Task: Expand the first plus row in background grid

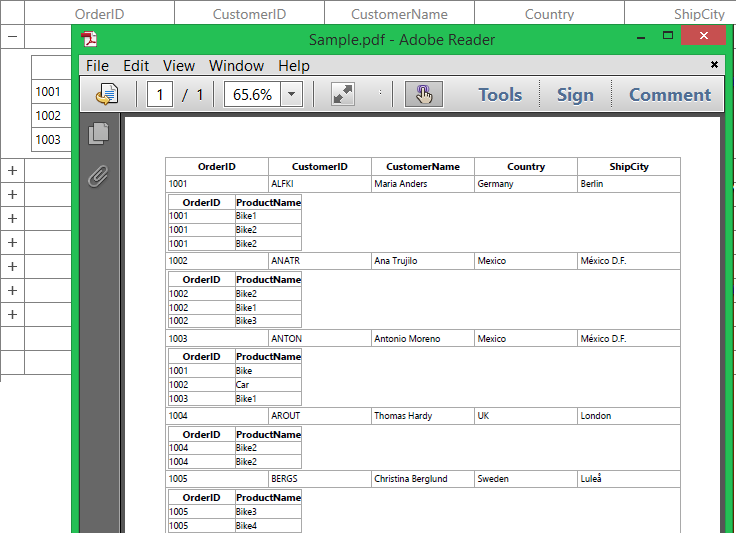Action: point(13,170)
